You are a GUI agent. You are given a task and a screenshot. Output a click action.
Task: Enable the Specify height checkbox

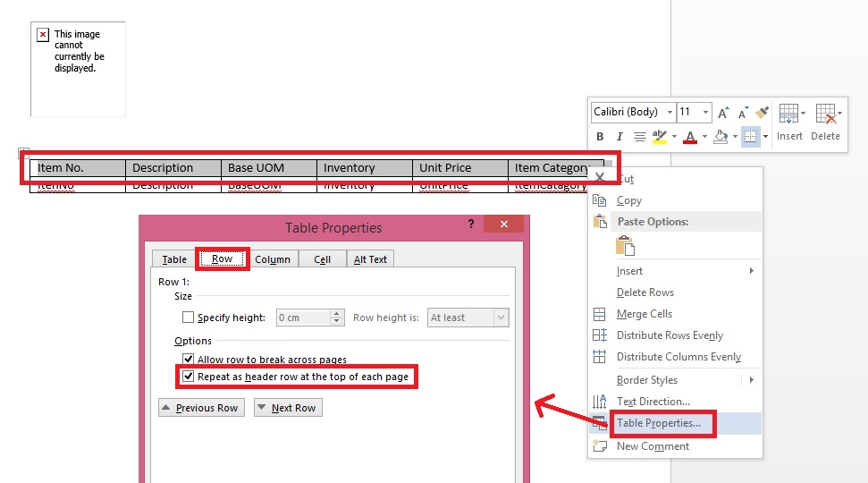point(188,318)
